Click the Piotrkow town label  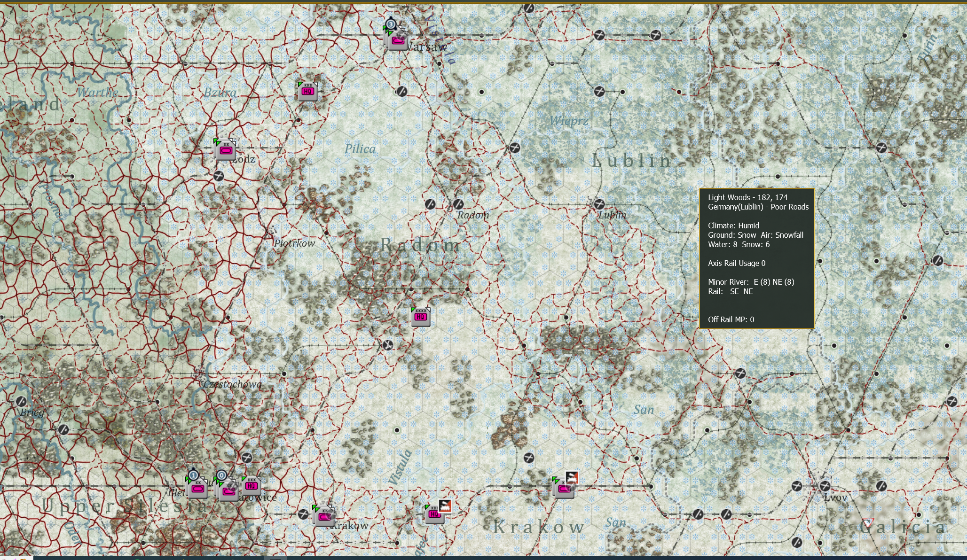294,243
